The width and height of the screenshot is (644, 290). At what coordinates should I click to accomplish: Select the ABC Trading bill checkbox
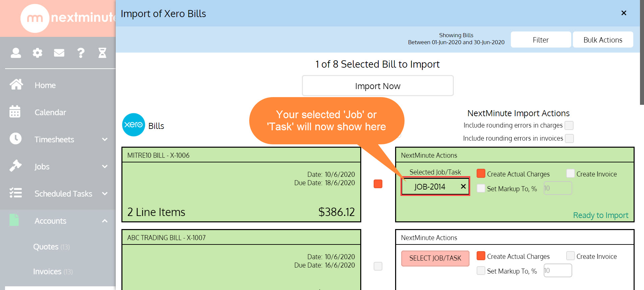point(378,266)
